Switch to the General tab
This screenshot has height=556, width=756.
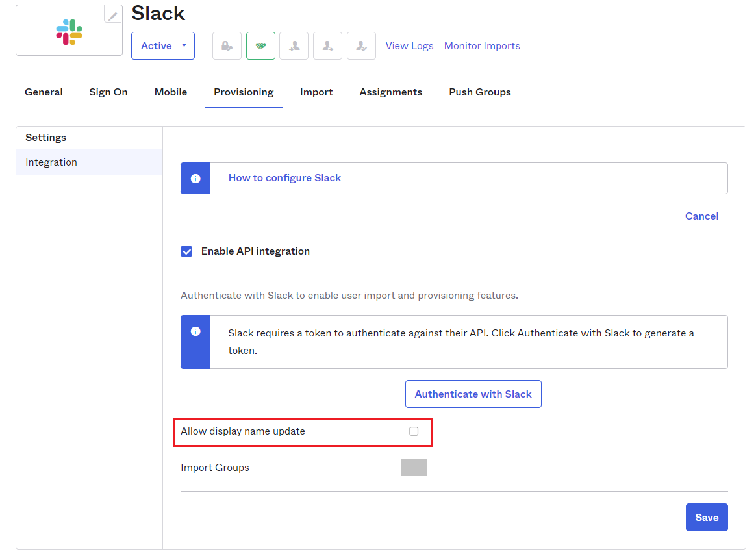(x=44, y=92)
